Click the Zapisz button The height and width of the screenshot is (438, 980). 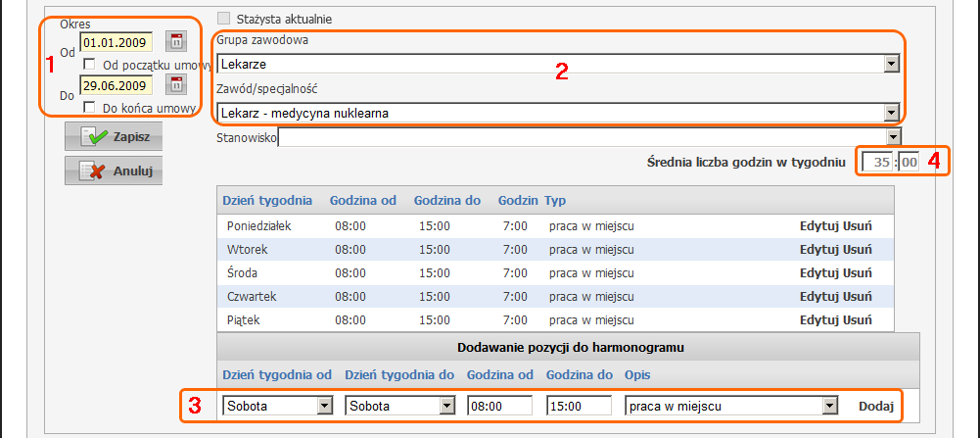point(114,136)
